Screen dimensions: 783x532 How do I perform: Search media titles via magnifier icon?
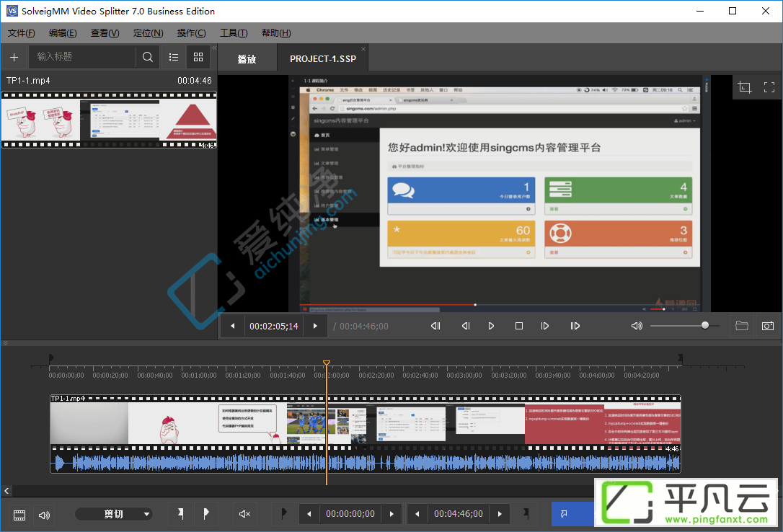click(x=147, y=57)
